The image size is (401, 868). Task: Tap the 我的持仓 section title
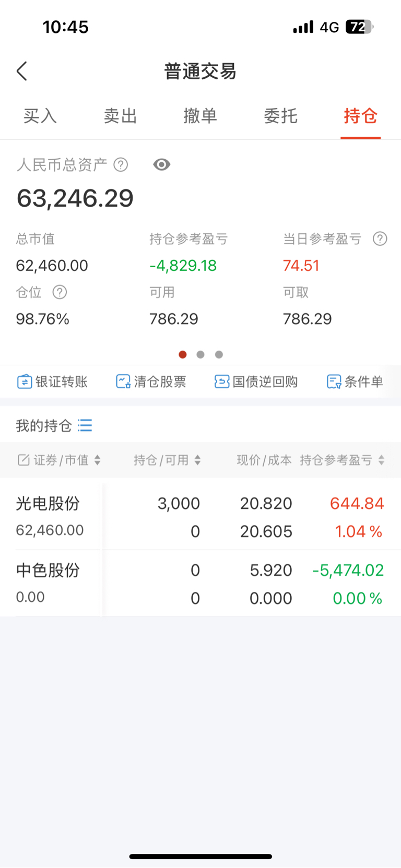[44, 425]
